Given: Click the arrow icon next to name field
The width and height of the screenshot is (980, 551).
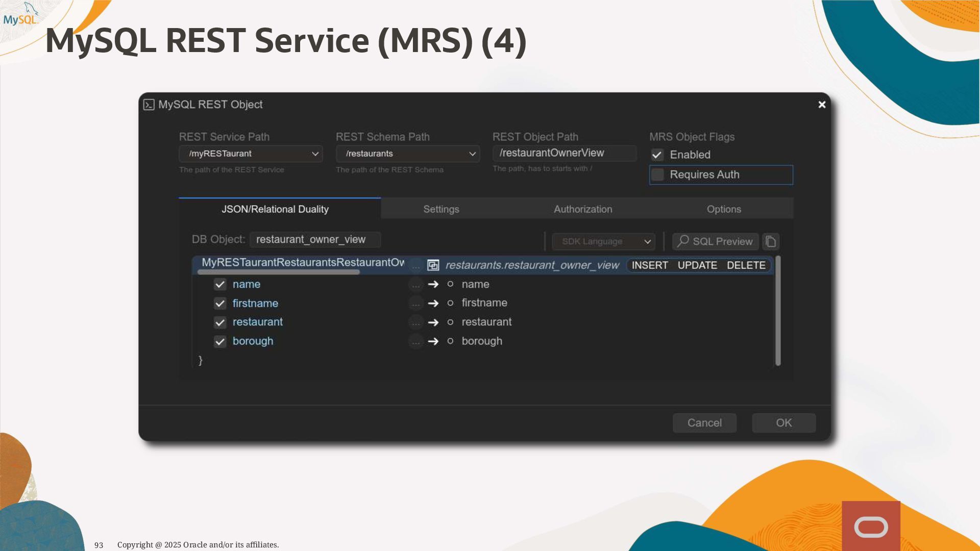Looking at the screenshot, I should (x=433, y=284).
